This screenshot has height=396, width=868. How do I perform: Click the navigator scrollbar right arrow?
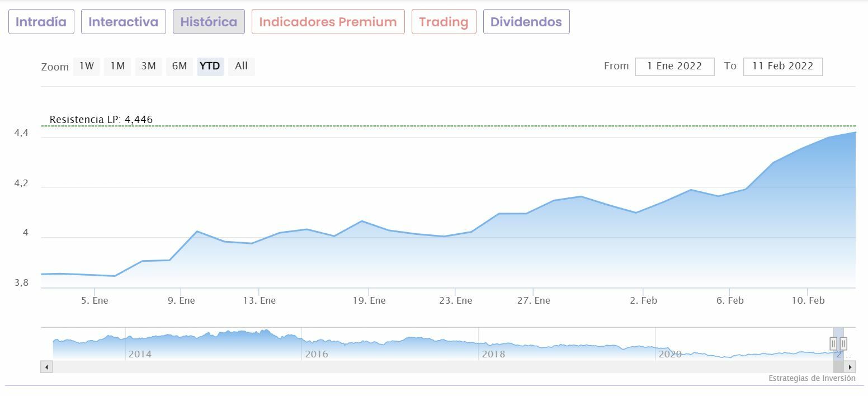[x=850, y=367]
